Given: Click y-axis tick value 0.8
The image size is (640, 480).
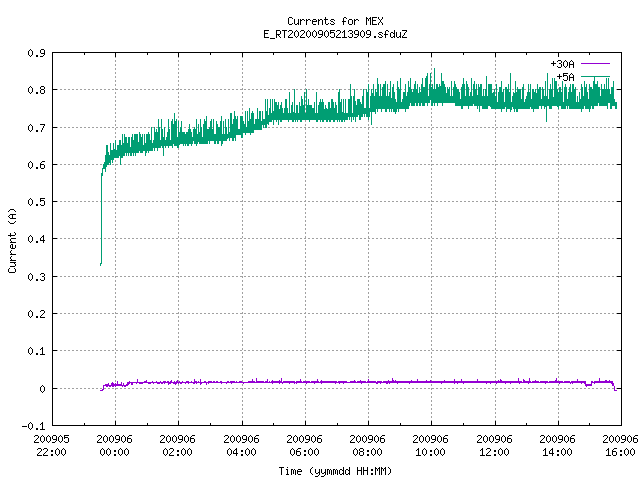Looking at the screenshot, I should tap(36, 90).
